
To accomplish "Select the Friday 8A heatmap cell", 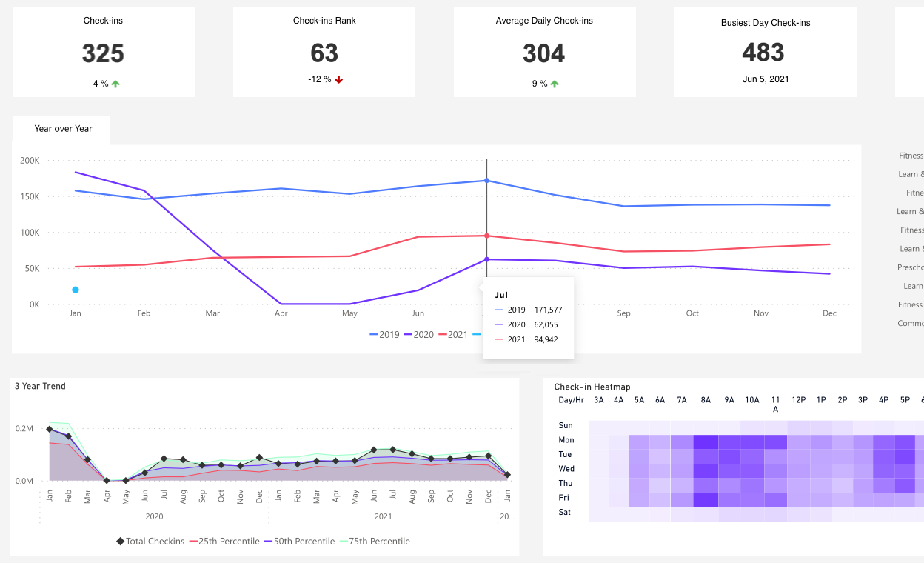I will point(706,499).
